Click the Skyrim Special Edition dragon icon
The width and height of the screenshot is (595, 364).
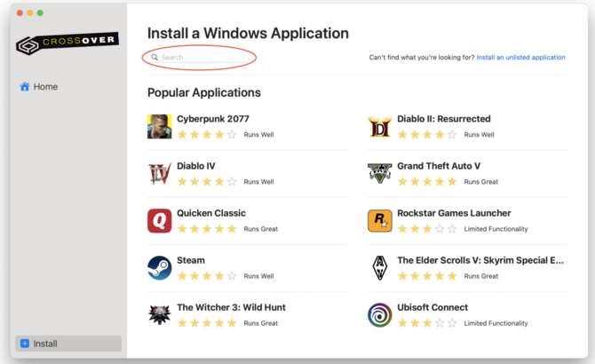tap(379, 268)
